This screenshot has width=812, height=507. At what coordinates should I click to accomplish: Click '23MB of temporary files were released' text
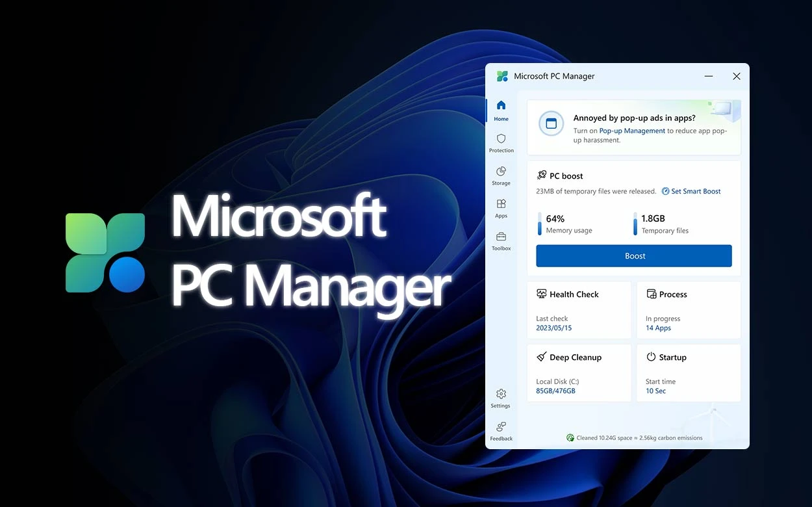596,191
